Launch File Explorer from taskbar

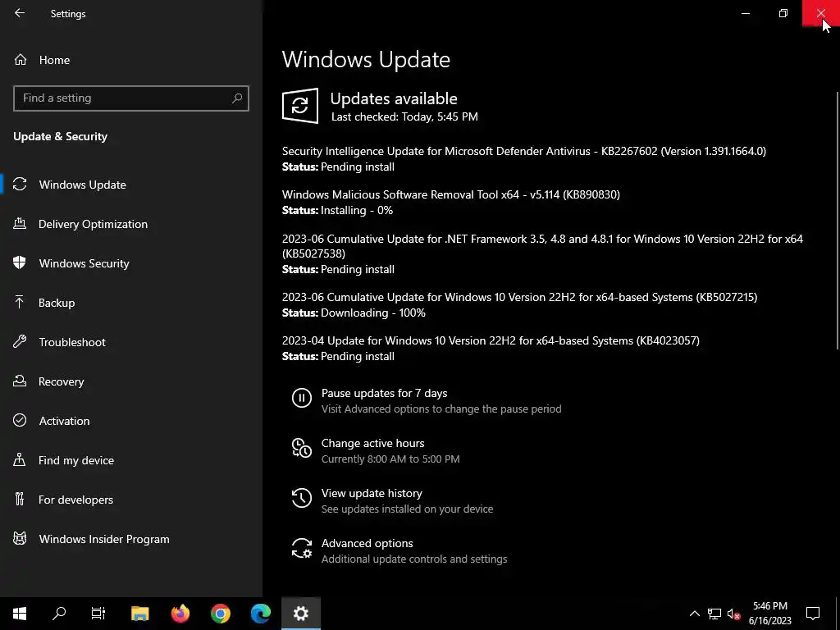point(139,614)
